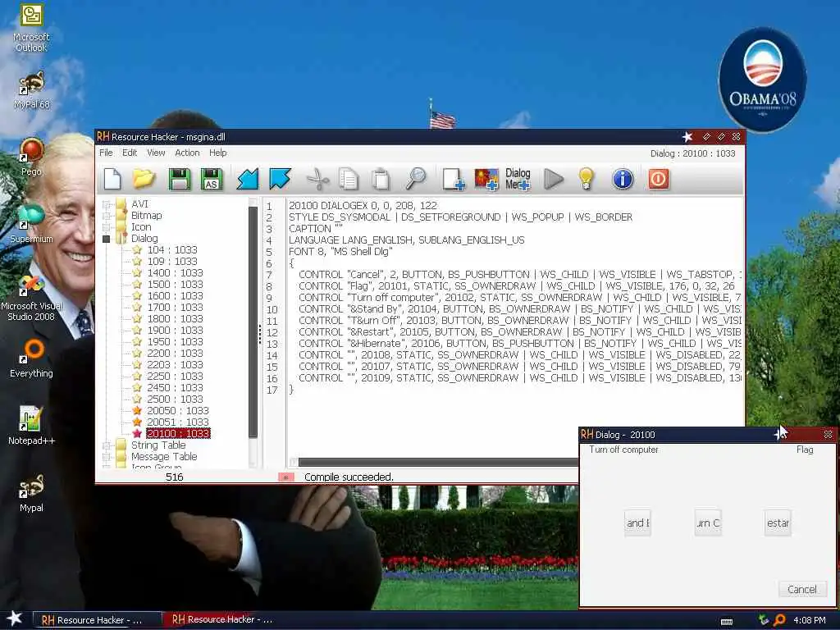This screenshot has height=630, width=840.
Task: Select dialog resource 2200 : 1033
Action: tap(175, 353)
